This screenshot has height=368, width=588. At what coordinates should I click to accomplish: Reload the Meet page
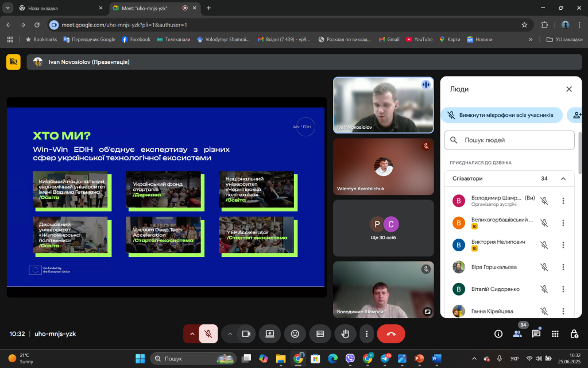[37, 25]
